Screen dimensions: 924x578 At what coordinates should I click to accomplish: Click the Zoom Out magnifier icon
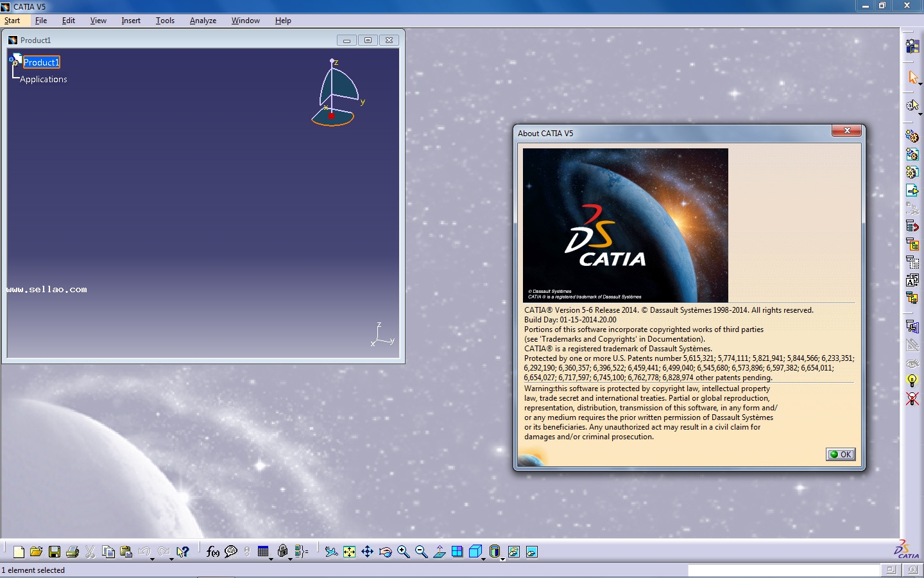421,552
